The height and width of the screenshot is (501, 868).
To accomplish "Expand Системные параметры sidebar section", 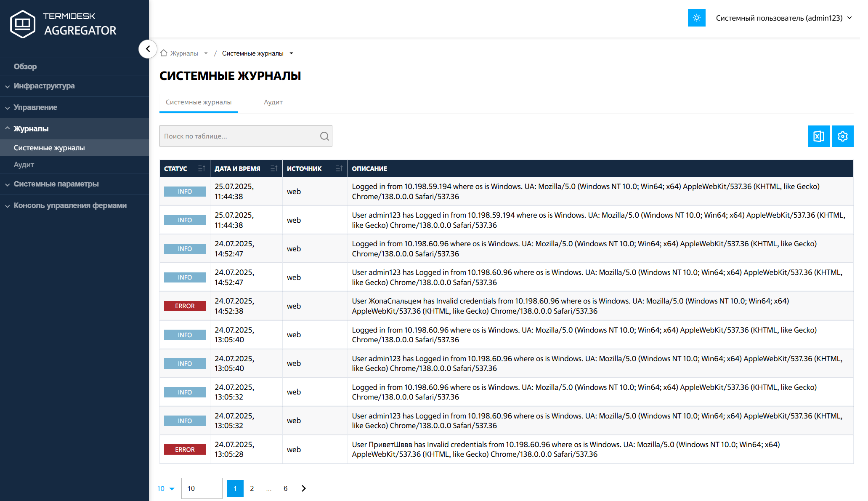I will pos(56,184).
